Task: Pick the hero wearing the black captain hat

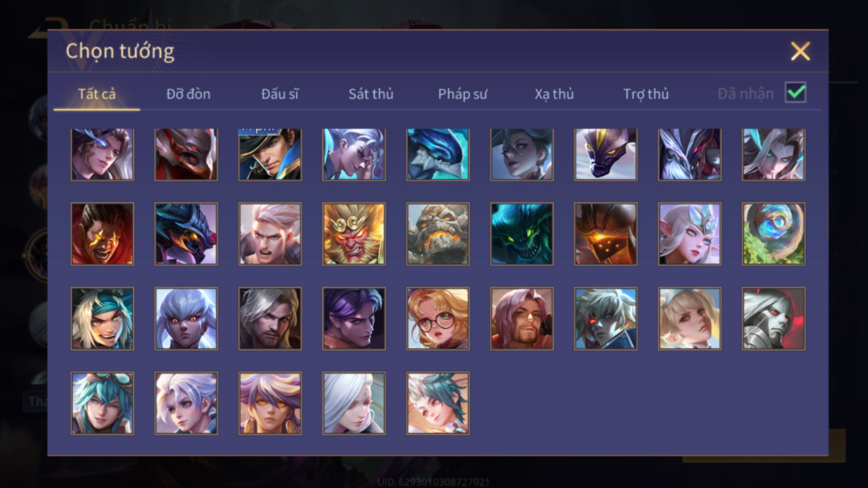Action: click(x=270, y=154)
